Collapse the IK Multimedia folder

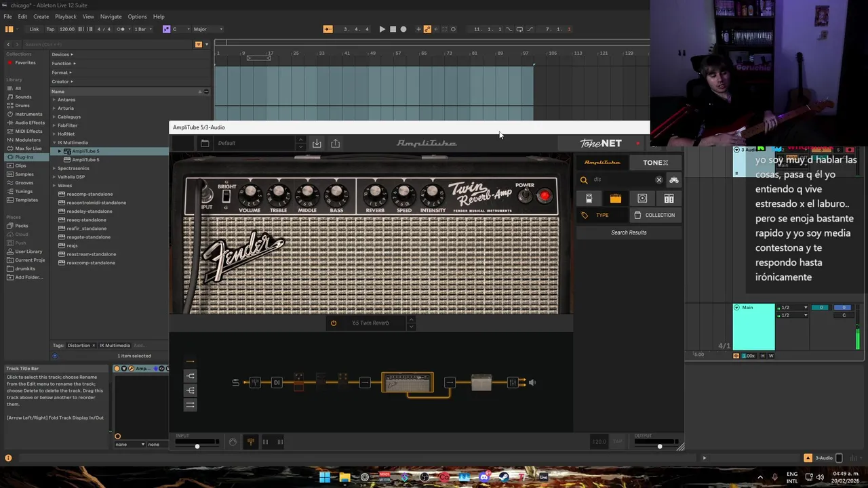point(54,142)
